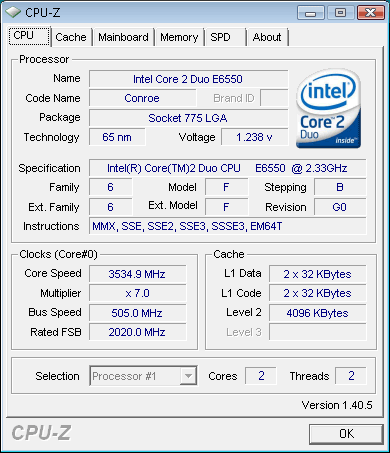Click the Core Speed value field
The width and height of the screenshot is (390, 453).
coord(137,274)
